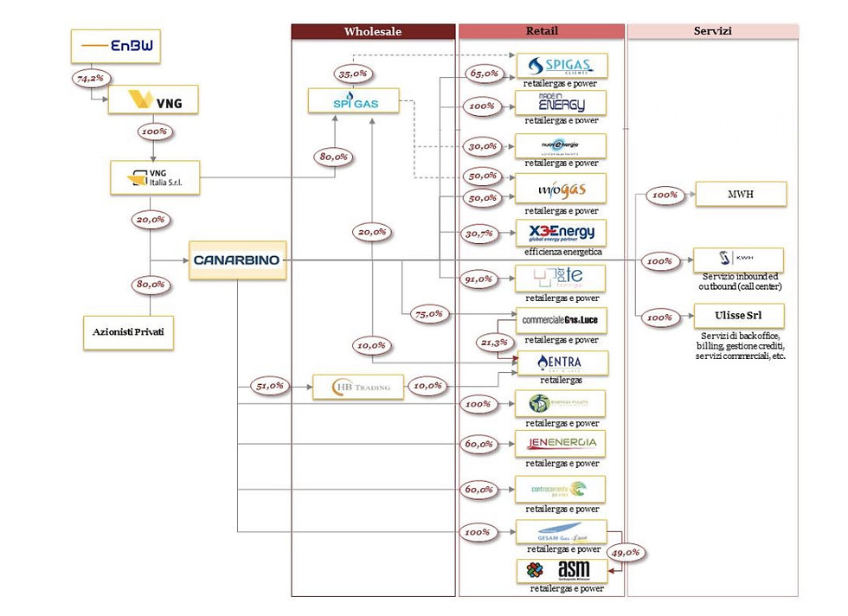Click the 49,0% badge near ASM

coord(625,553)
